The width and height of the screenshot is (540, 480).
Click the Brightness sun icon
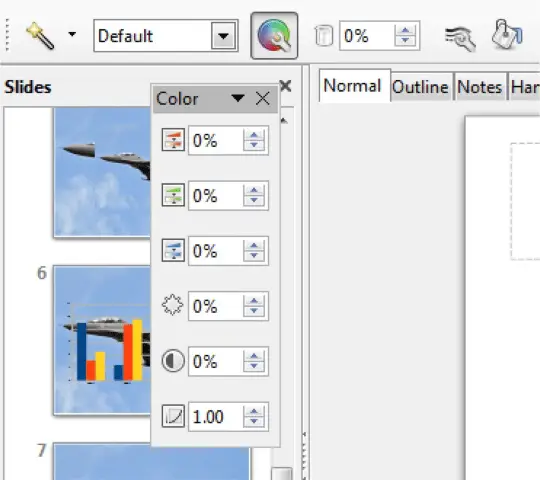[172, 305]
